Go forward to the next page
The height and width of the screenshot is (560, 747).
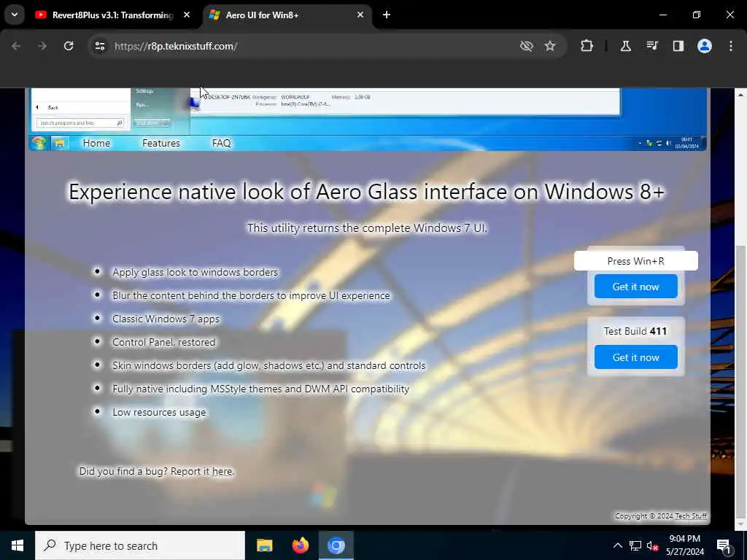coord(42,46)
